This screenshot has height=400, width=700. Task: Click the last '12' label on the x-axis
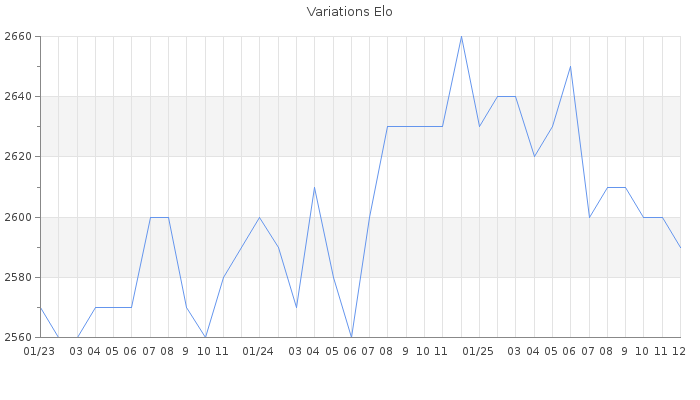point(679,351)
